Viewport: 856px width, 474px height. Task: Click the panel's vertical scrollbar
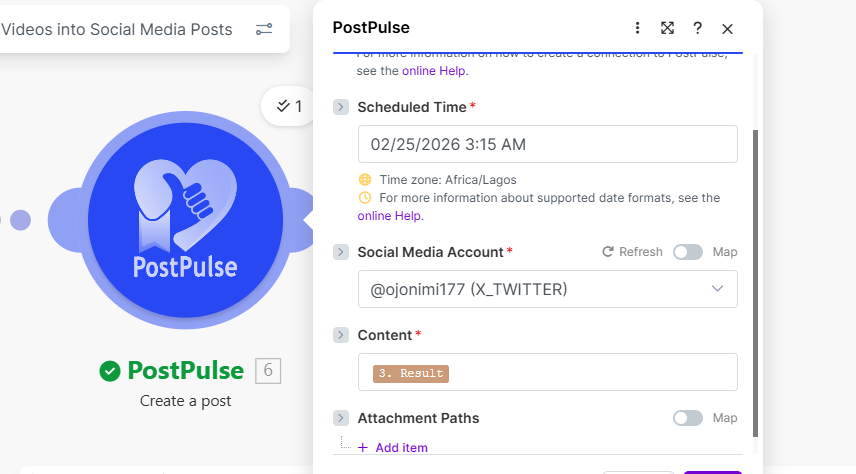tap(756, 283)
